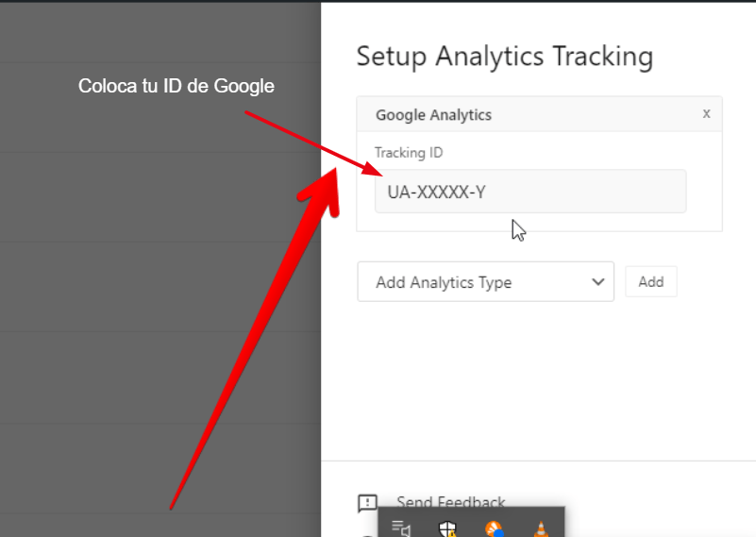This screenshot has height=537, width=756.
Task: Click the Add Analytics Type label text
Action: tap(444, 282)
